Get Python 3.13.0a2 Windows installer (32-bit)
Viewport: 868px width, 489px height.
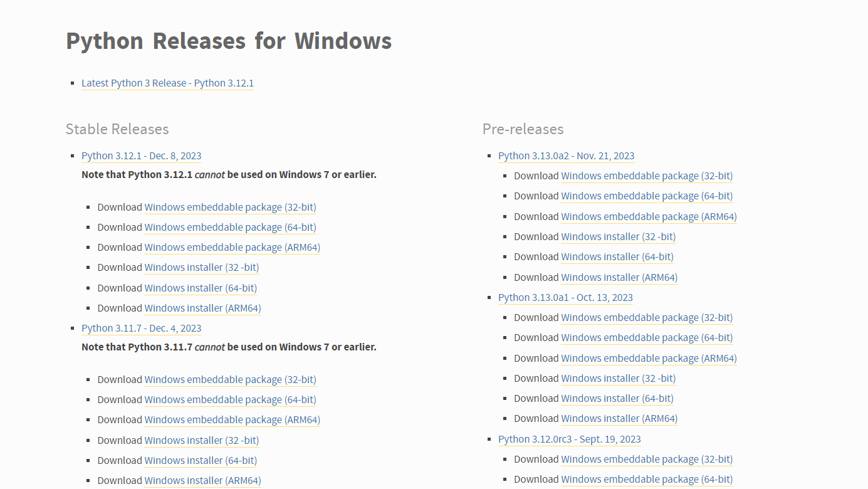[618, 237]
